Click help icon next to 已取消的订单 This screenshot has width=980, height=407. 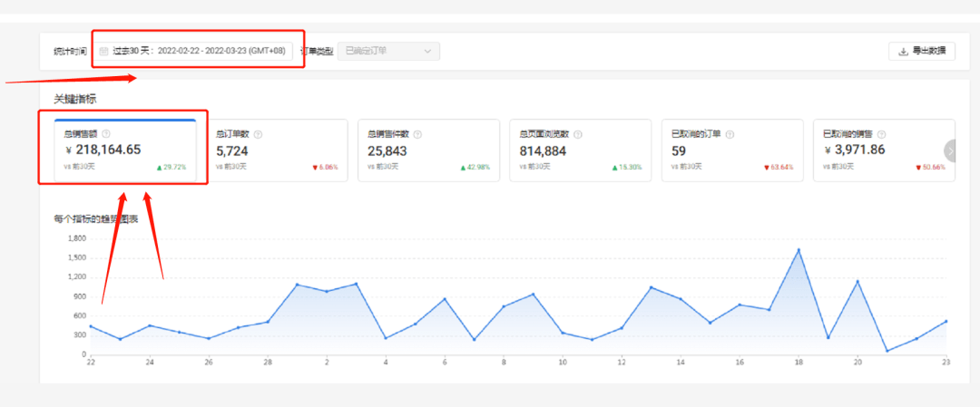pos(730,134)
